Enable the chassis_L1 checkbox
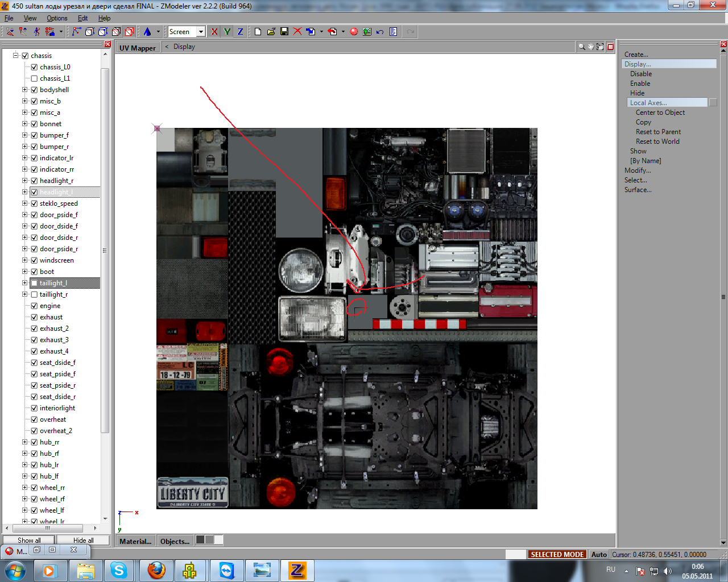The width and height of the screenshot is (728, 582). (x=34, y=78)
